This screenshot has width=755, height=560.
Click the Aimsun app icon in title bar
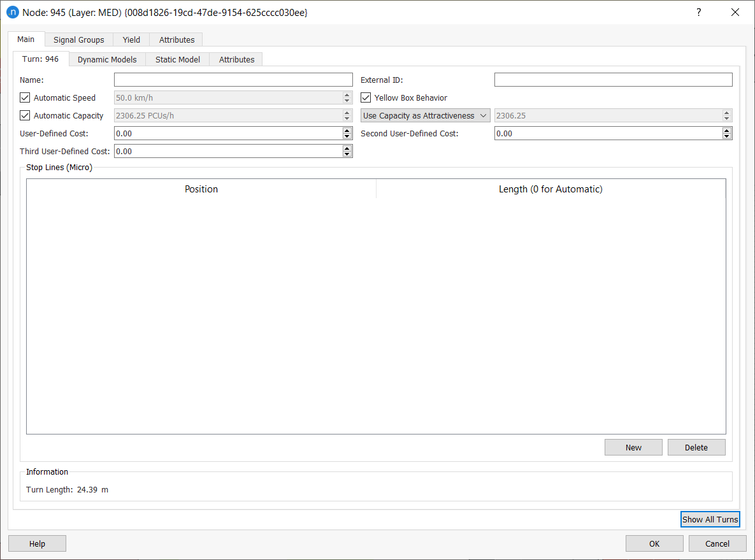[12, 12]
